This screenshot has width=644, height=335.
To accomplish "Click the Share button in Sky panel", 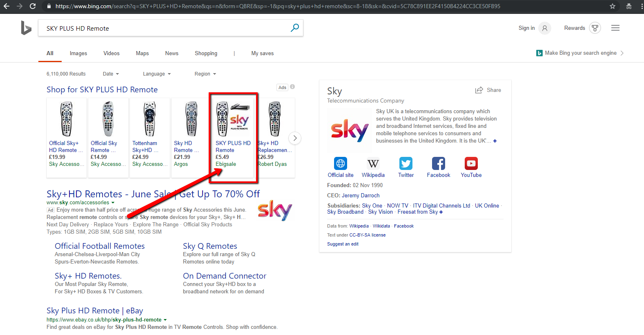I will click(488, 90).
